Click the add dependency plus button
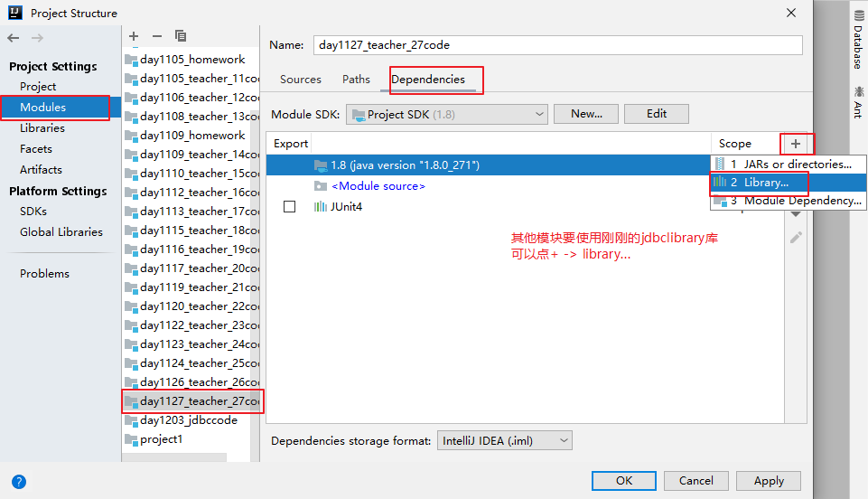Screen dimensions: 868x499 pos(796,144)
